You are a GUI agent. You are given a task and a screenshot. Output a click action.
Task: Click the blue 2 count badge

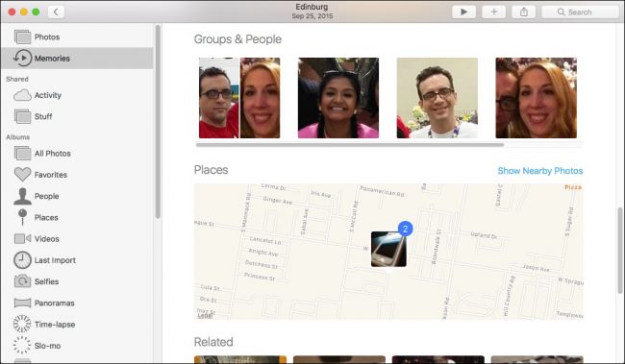406,229
